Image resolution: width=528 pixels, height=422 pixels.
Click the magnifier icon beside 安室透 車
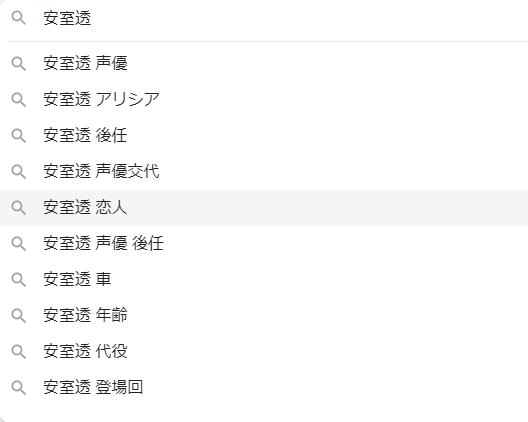[x=19, y=280]
